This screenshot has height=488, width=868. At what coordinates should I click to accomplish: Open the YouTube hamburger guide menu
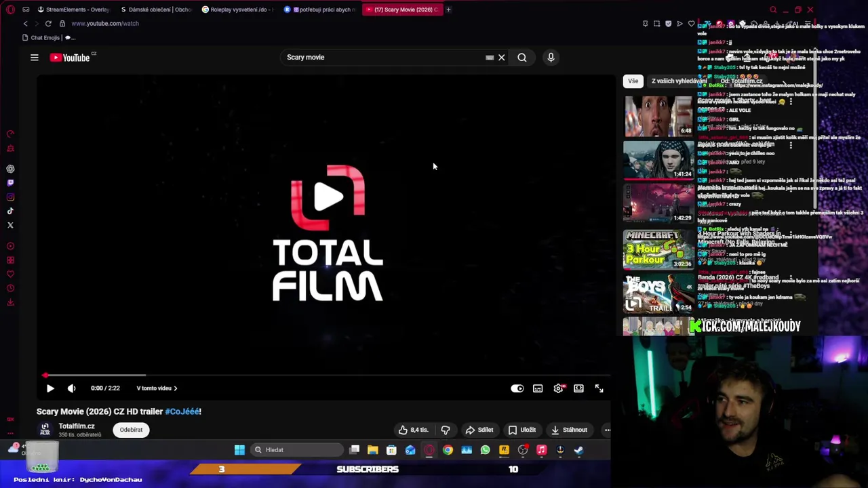click(x=34, y=58)
